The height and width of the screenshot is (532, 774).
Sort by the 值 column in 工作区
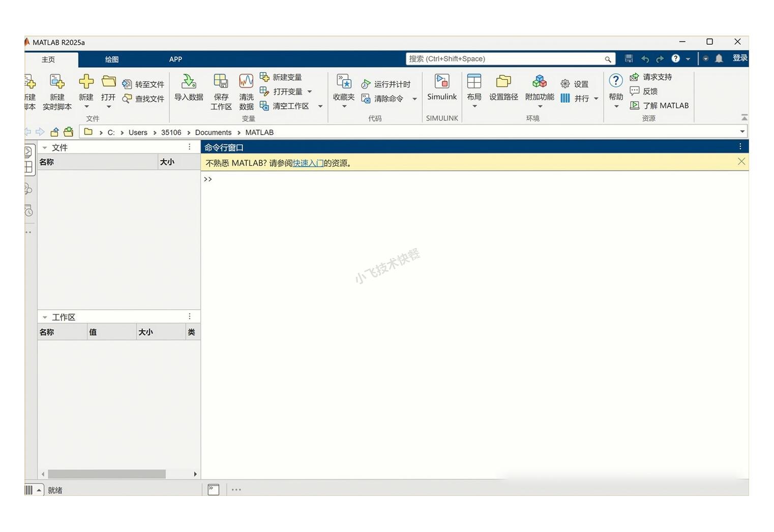(x=111, y=332)
